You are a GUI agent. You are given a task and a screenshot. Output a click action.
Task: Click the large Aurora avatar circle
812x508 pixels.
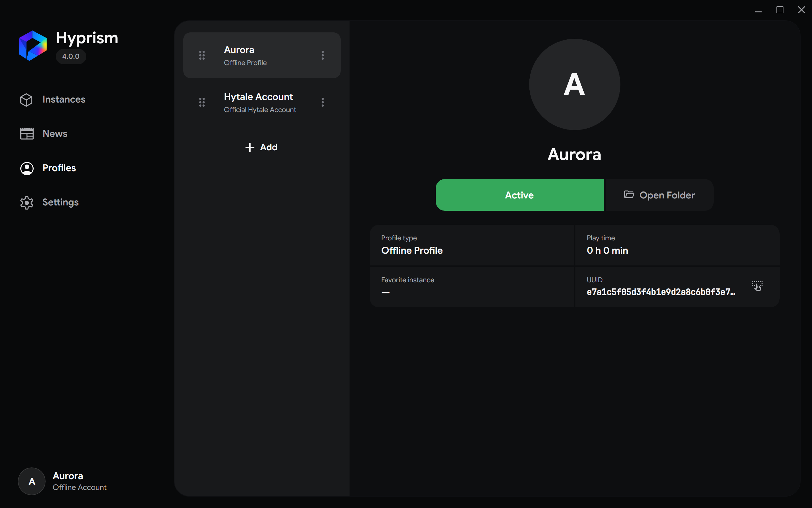pos(574,85)
